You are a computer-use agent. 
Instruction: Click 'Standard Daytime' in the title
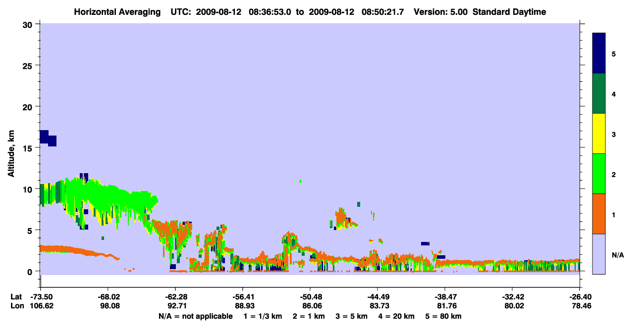click(509, 12)
